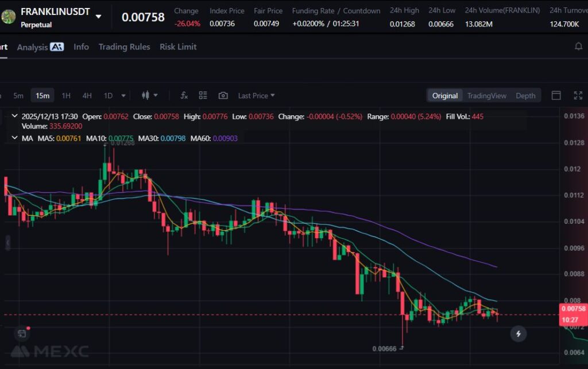Screen dimensions: 588x369
Task: Collapse the MA indicator legend row
Action: [x=14, y=138]
